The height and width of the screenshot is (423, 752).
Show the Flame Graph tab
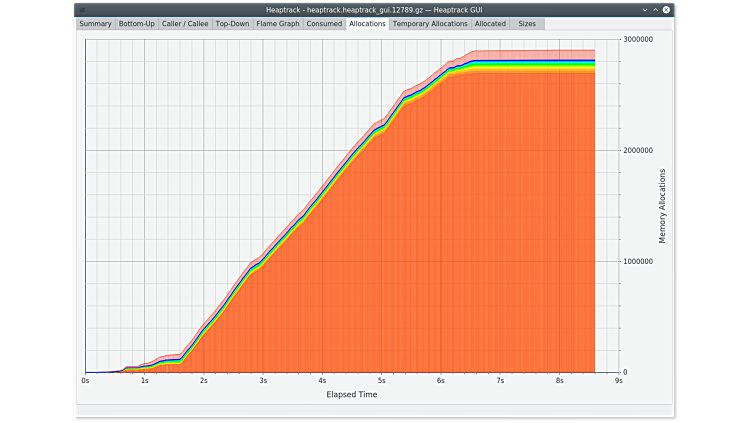(277, 23)
